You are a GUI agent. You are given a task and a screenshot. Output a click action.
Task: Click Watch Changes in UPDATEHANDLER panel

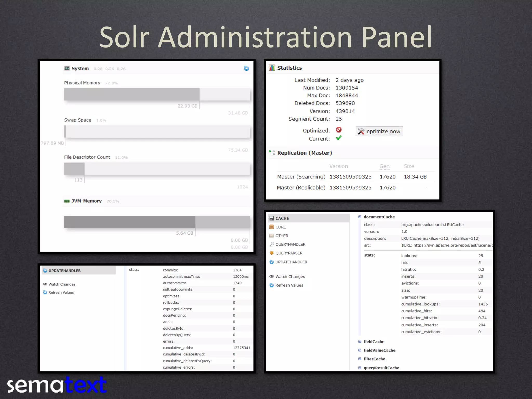62,284
